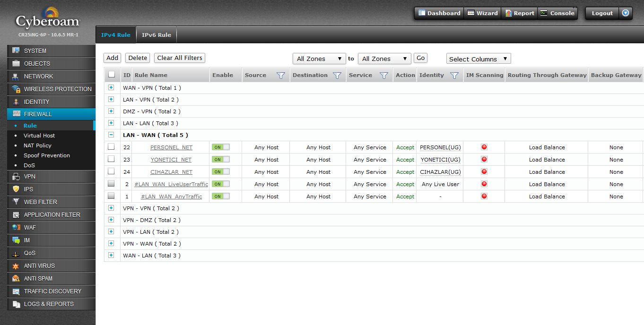Click IM Scanning red indicator for PERSONEL_NET
This screenshot has width=644, height=325.
[484, 147]
